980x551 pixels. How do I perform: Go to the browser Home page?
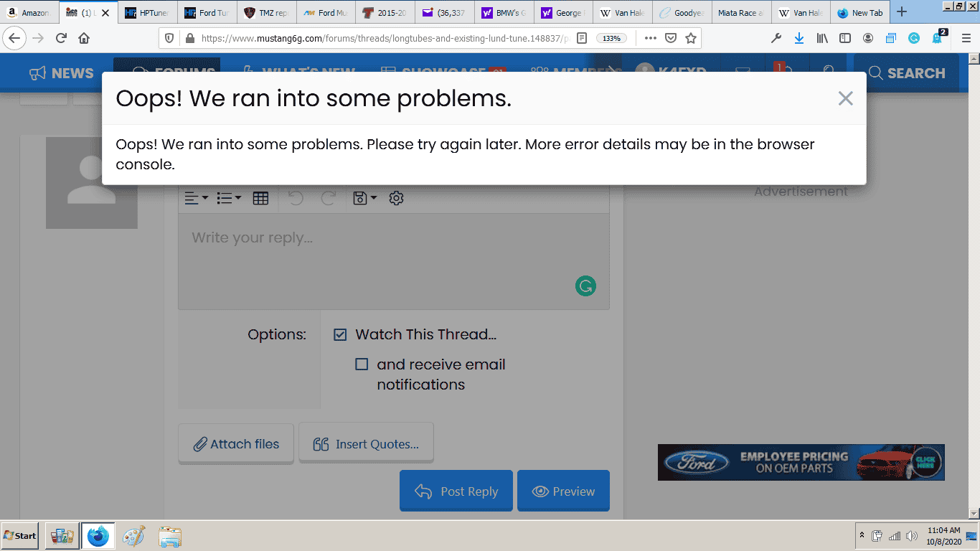84,39
